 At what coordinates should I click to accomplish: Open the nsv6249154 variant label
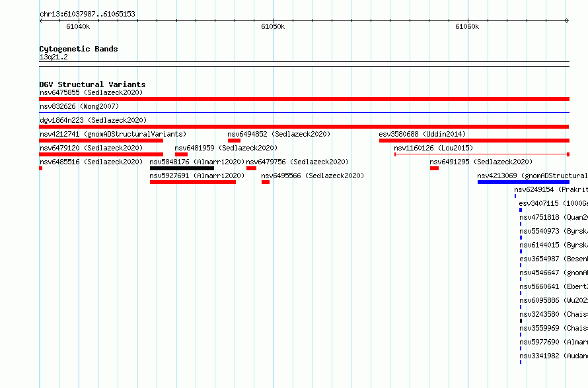pos(551,189)
